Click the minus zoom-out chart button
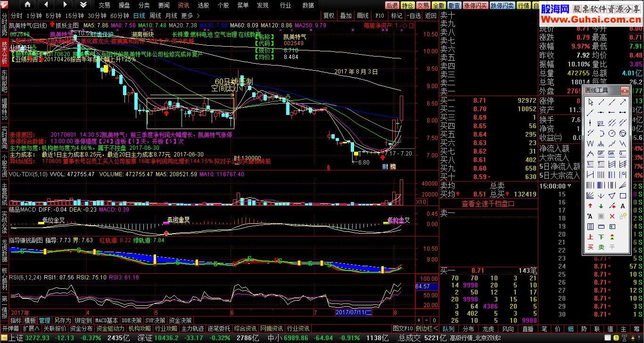This screenshot has width=644, height=343. pyautogui.click(x=426, y=320)
